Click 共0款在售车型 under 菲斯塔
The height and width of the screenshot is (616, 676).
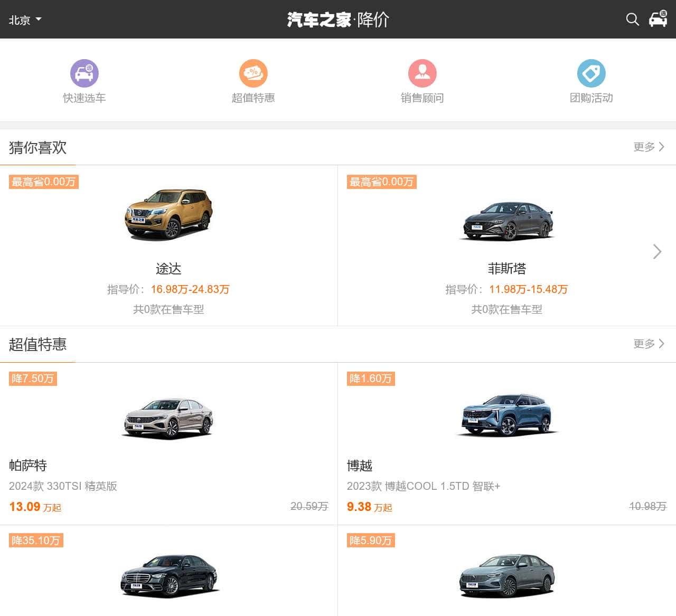(x=507, y=309)
